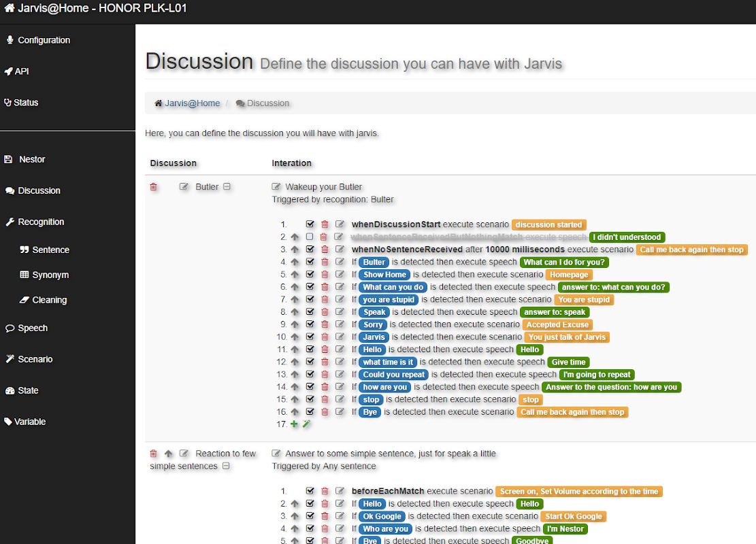
Task: Open the 'Homepage' scenario label
Action: tap(569, 275)
